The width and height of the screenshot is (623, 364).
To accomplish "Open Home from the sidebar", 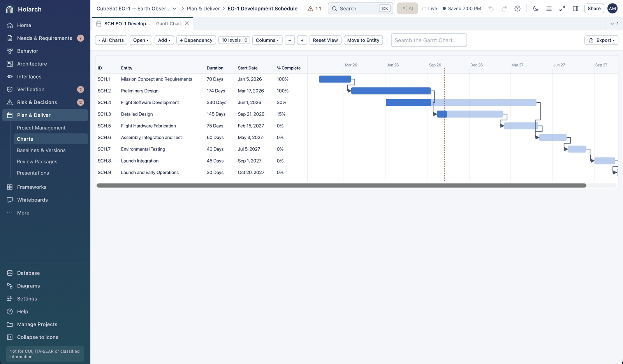I will pos(45,25).
